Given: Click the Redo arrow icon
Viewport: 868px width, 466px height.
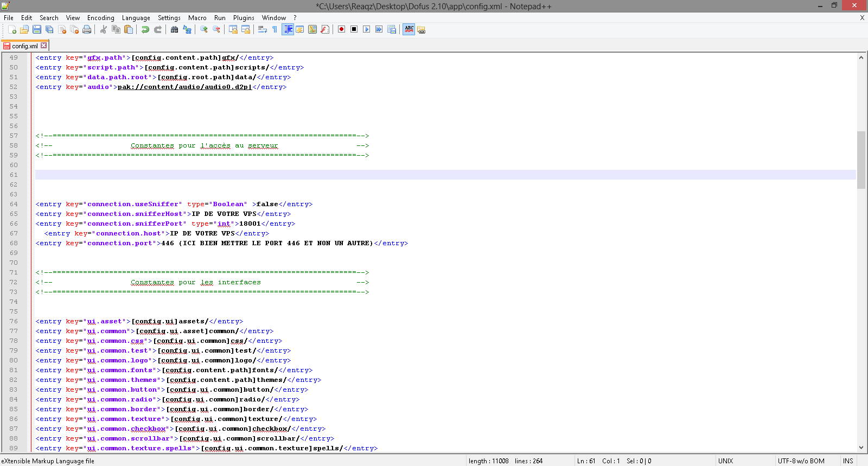Looking at the screenshot, I should coord(158,29).
